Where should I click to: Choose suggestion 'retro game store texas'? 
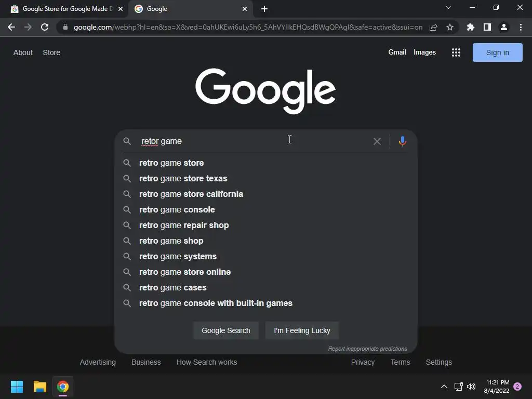[x=265, y=179]
